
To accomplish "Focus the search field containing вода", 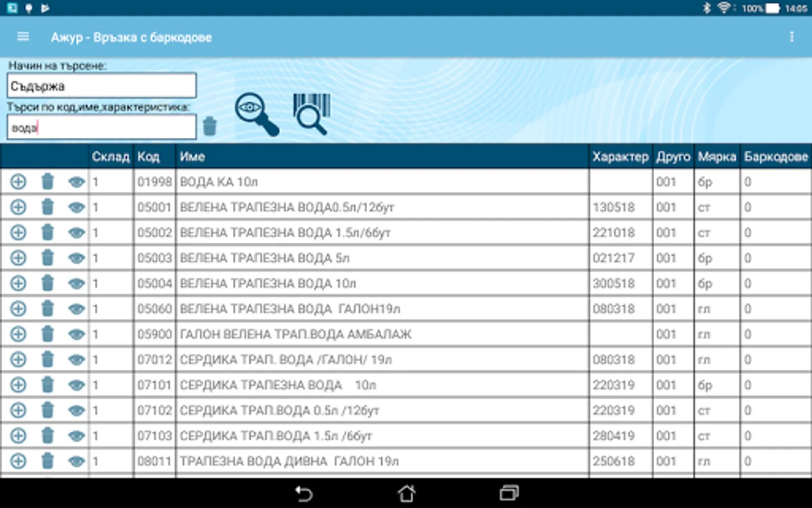I will (x=102, y=128).
